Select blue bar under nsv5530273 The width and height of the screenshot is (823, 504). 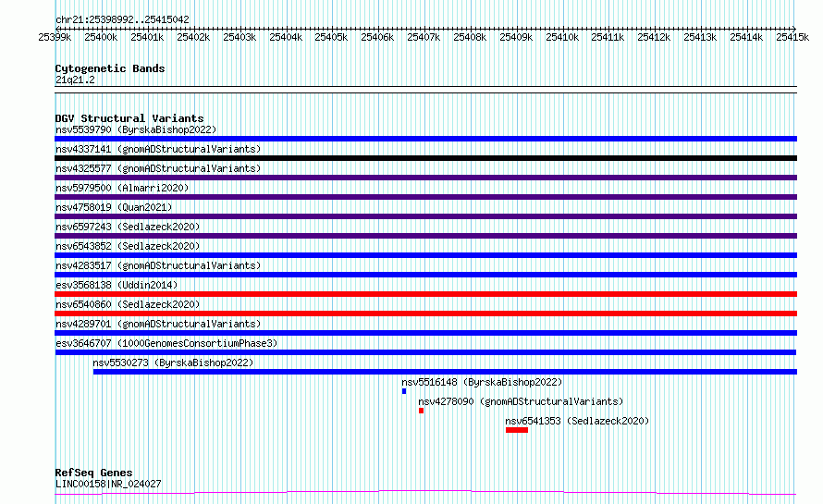tap(445, 372)
